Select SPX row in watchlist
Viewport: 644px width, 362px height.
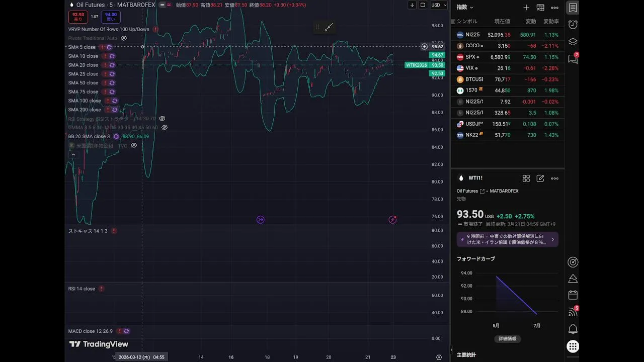[x=508, y=57]
